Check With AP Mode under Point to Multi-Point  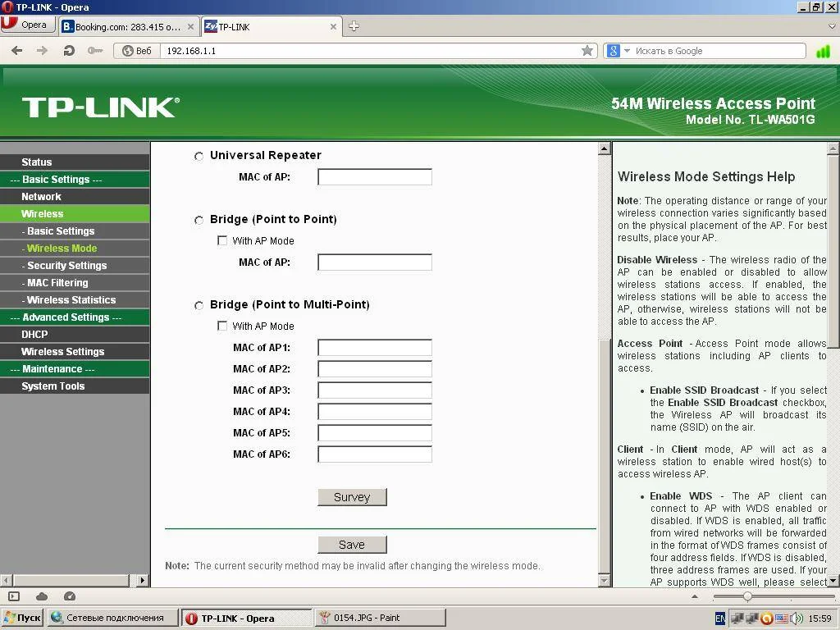222,326
